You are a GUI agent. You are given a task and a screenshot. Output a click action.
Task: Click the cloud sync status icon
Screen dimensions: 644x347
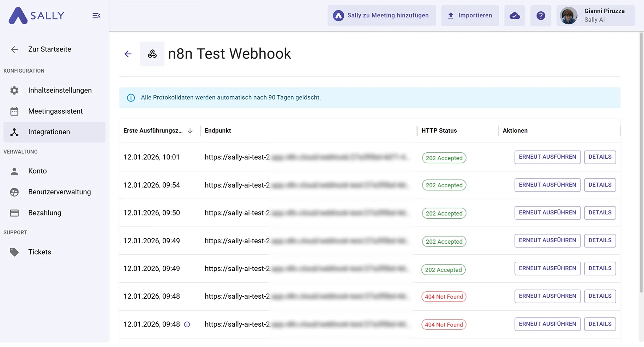(x=514, y=16)
